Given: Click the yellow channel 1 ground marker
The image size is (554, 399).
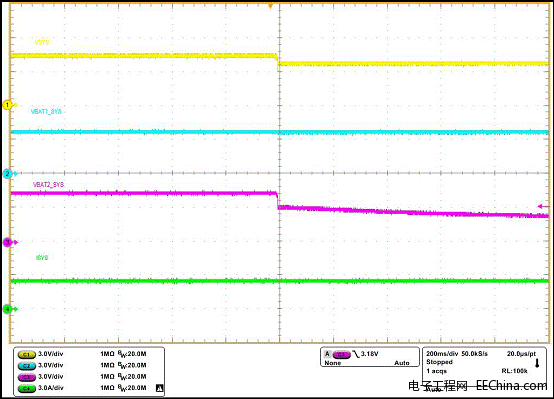Looking at the screenshot, I should (8, 105).
